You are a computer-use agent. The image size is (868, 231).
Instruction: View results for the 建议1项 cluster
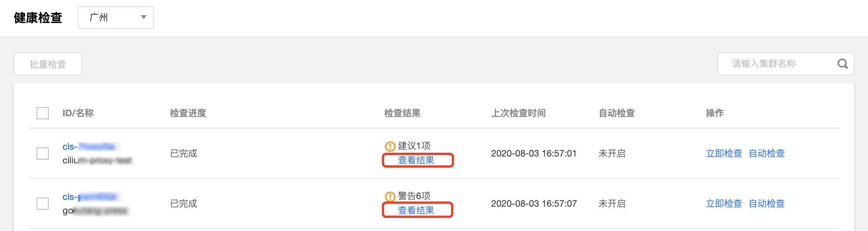pyautogui.click(x=416, y=160)
